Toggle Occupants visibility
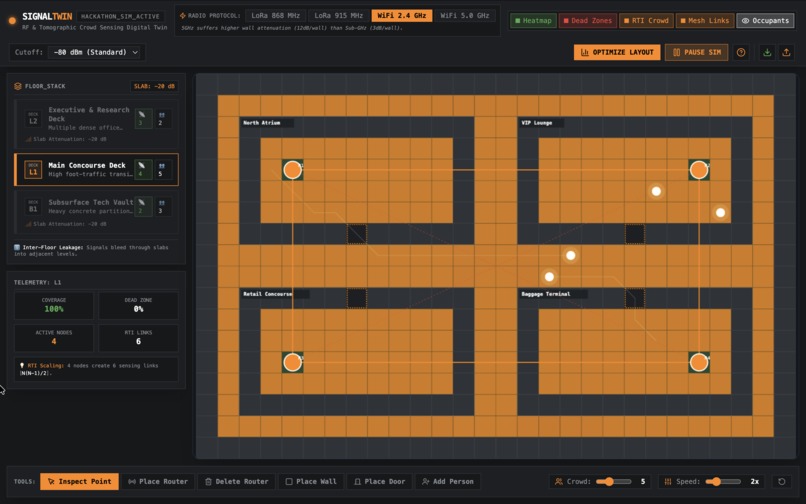Image resolution: width=806 pixels, height=504 pixels. click(x=765, y=21)
